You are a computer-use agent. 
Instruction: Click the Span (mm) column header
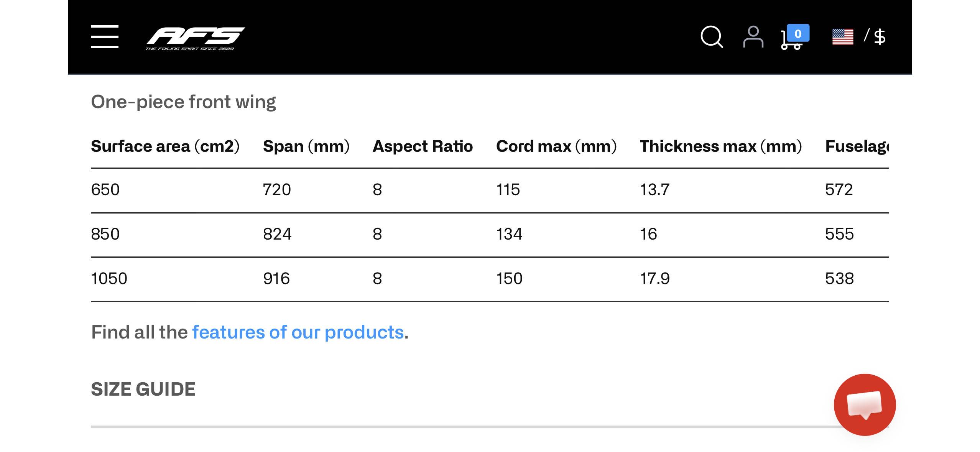(306, 146)
